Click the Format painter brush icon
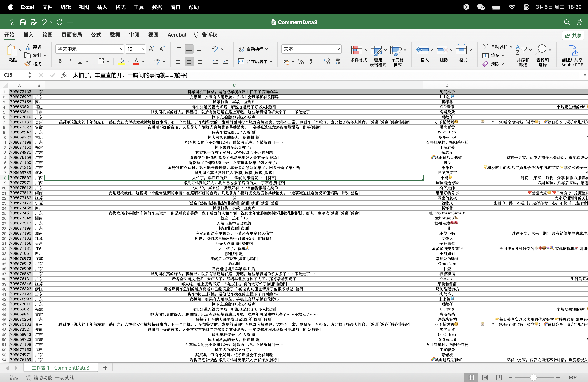588x382 pixels. (28, 63)
